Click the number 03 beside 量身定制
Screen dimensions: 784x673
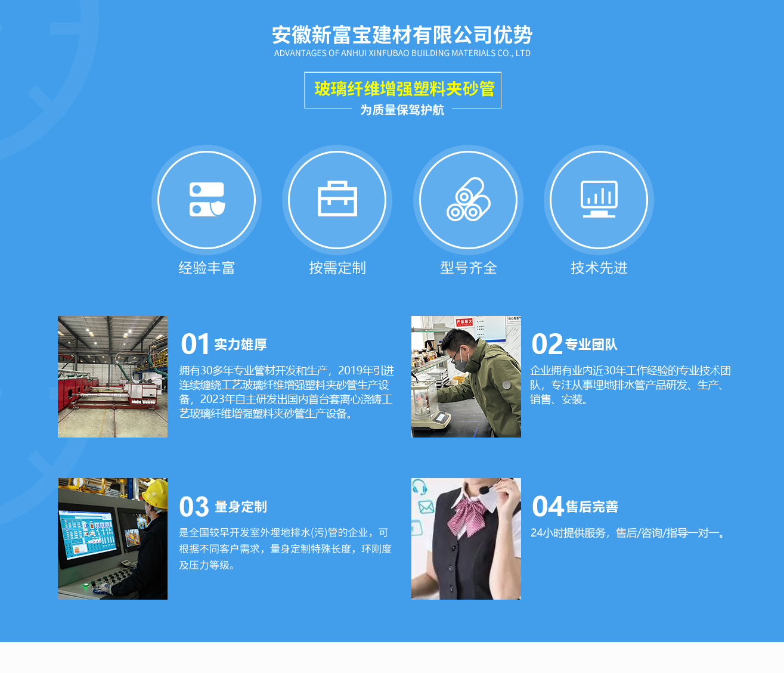point(194,507)
